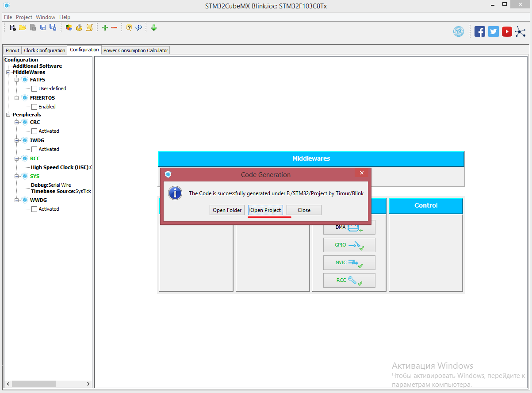Open the Project menu
This screenshot has height=393, width=532.
tap(24, 17)
